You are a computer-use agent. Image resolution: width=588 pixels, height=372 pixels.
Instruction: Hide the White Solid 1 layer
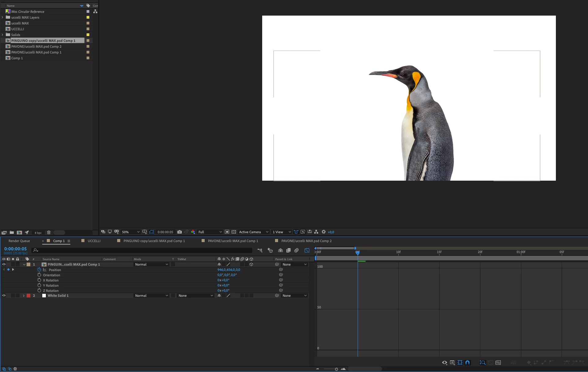point(4,296)
